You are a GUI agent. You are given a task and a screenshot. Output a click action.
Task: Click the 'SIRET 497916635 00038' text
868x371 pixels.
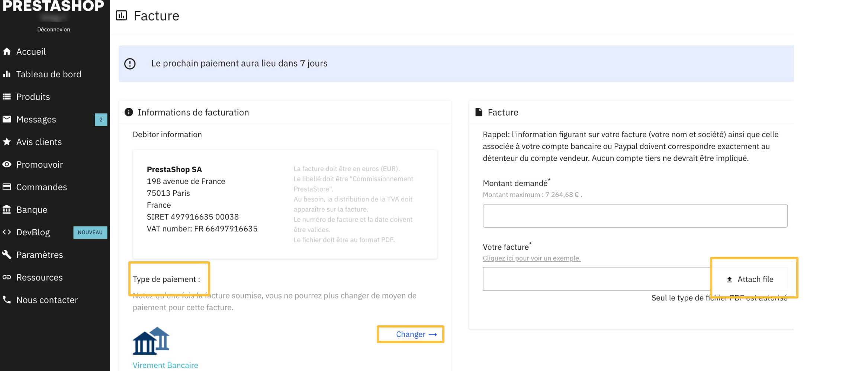(193, 217)
